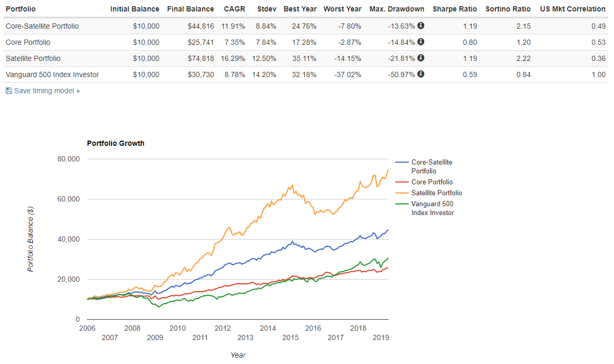Sort portfolios by Worst Year
614x364 pixels.
pyautogui.click(x=342, y=9)
